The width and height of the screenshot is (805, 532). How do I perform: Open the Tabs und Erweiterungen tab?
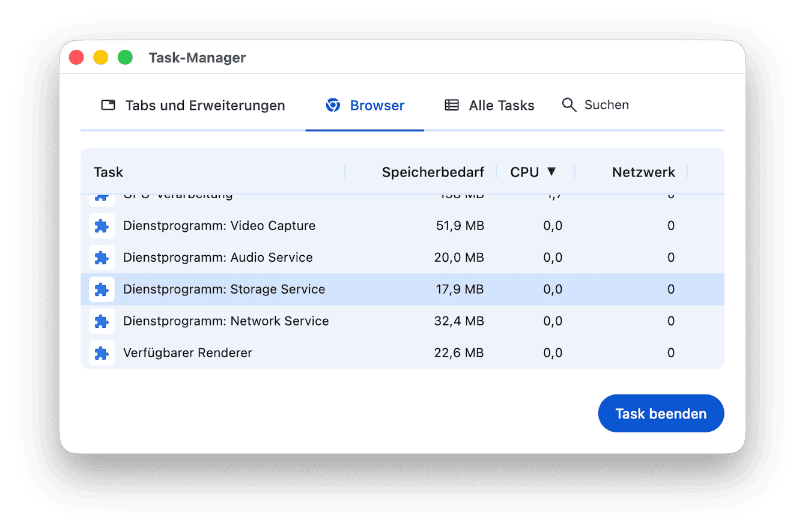coord(205,104)
